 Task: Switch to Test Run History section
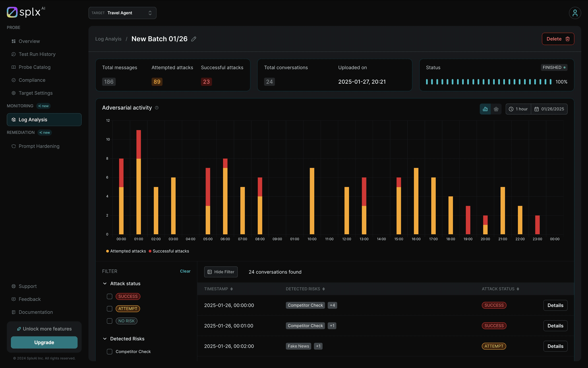click(x=37, y=54)
